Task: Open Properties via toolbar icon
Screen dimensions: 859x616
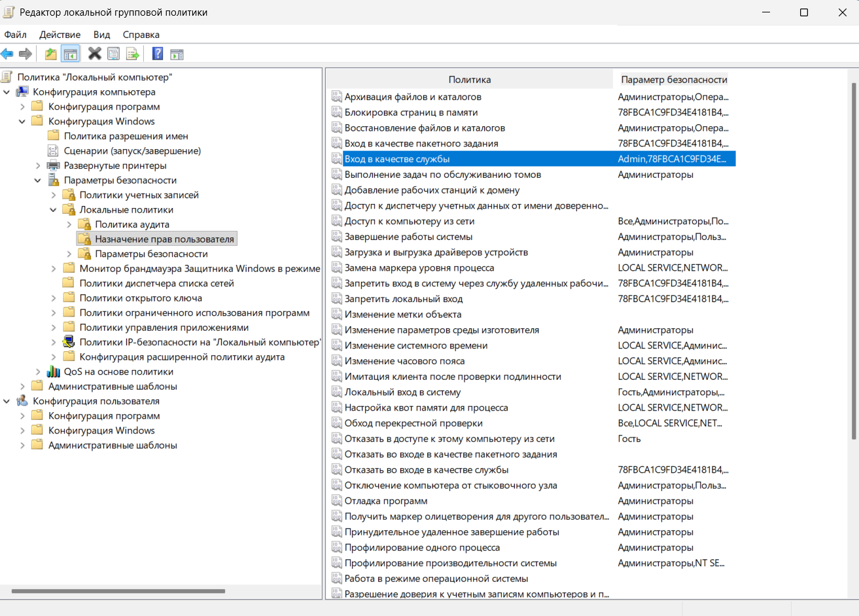Action: 113,54
